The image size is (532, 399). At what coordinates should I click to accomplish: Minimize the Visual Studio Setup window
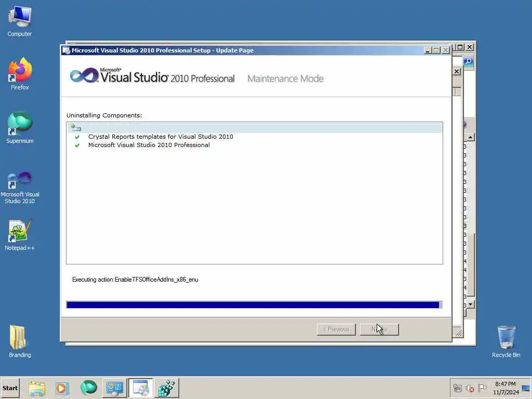tap(428, 50)
